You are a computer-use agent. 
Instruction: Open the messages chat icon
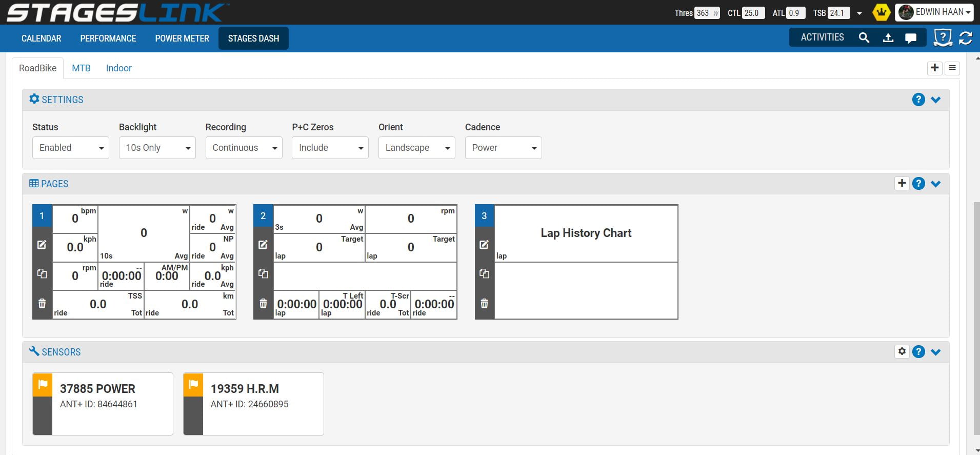point(911,37)
